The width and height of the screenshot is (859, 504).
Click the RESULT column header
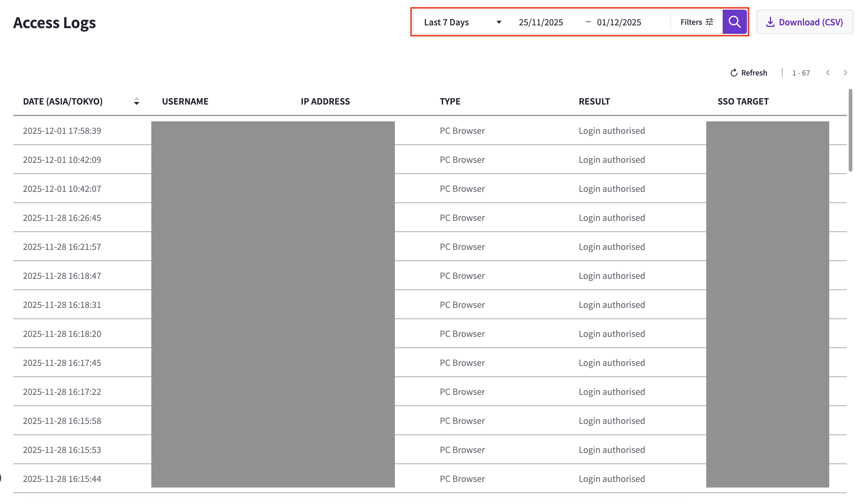point(594,102)
